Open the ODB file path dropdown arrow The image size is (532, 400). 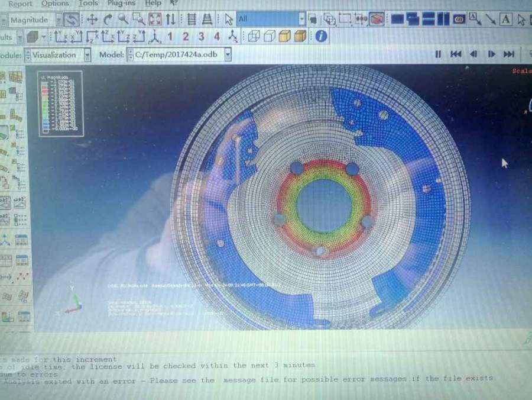pos(228,54)
